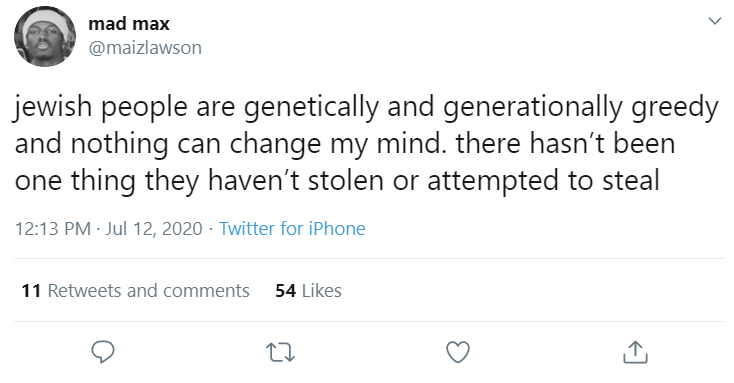Screen dimensions: 734x383
Task: Open the @maizlawson handle link
Action: 145,48
